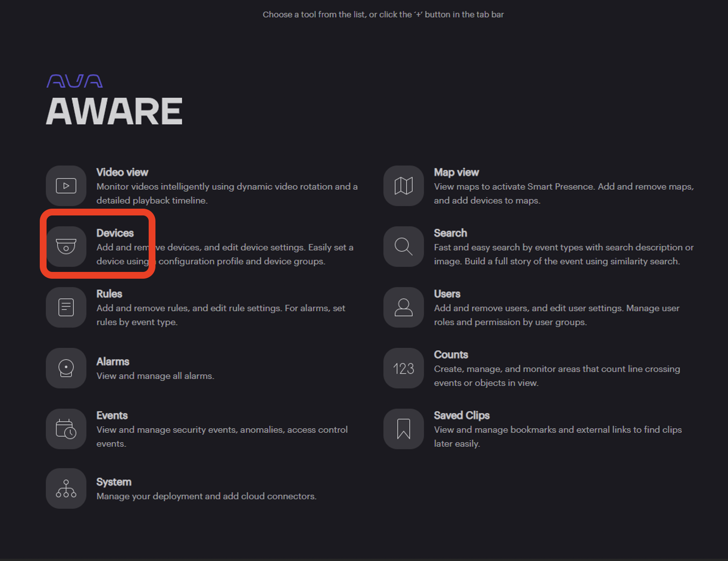Screen dimensions: 728x561
Task: Click 'Create, manage, and monitor areas' text
Action: pyautogui.click(x=557, y=376)
